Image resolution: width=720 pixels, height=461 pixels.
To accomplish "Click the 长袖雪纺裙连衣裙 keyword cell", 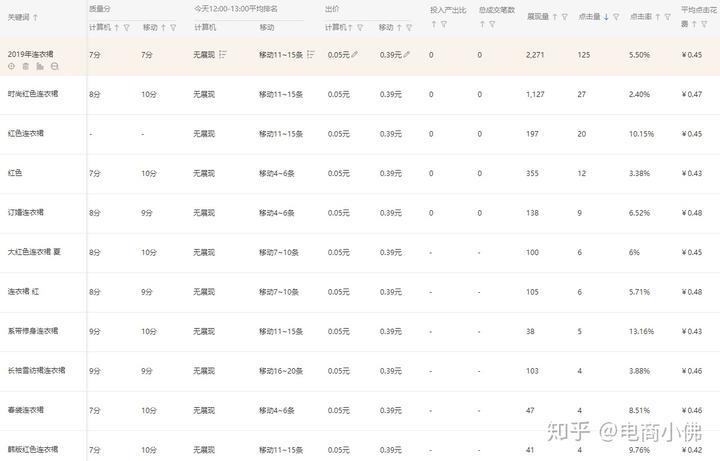I will tap(36, 370).
